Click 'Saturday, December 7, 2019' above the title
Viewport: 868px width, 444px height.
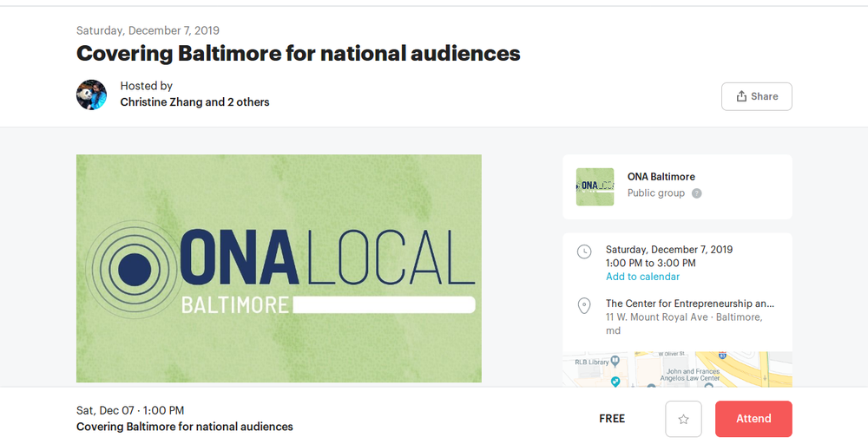[148, 30]
